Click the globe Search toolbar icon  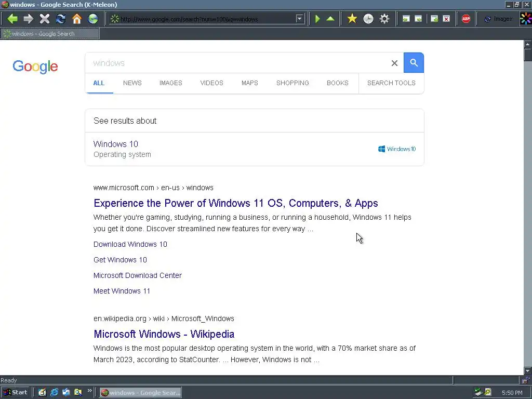tap(93, 19)
